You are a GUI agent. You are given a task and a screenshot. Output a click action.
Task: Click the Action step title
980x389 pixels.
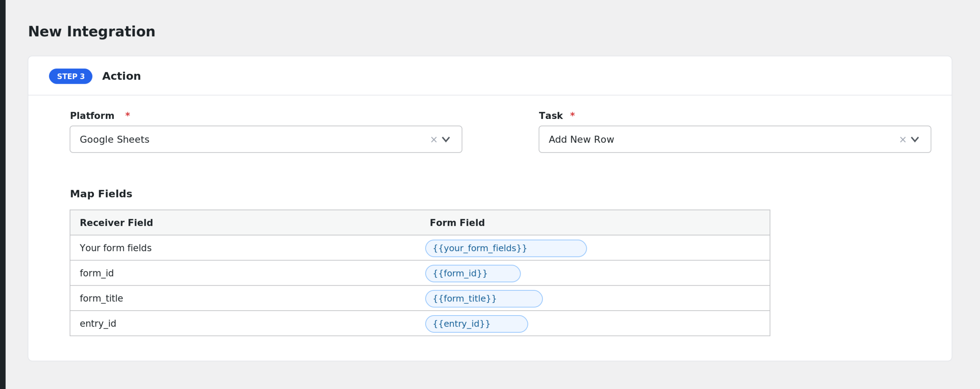121,76
